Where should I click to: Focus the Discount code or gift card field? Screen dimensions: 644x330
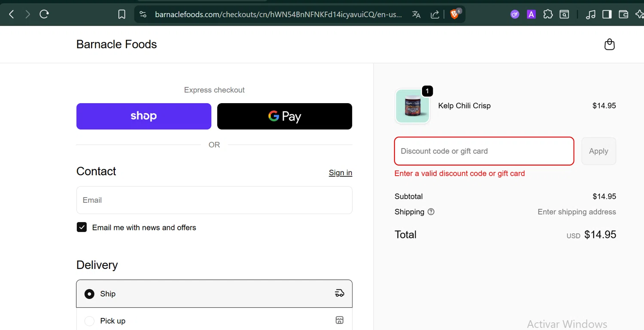click(x=484, y=151)
